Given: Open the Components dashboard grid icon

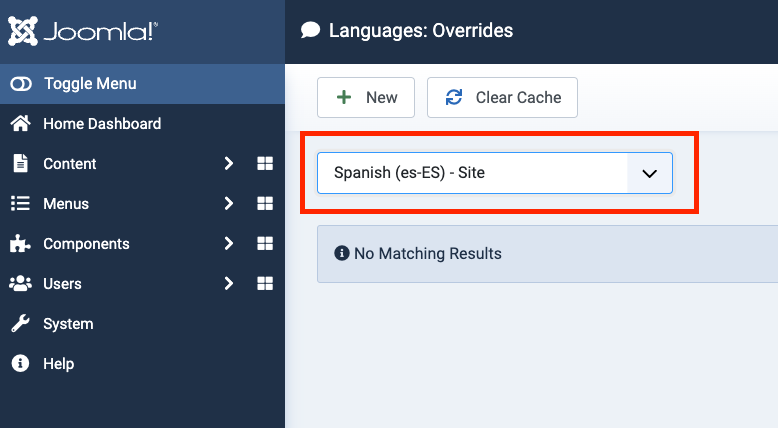Looking at the screenshot, I should coord(265,244).
